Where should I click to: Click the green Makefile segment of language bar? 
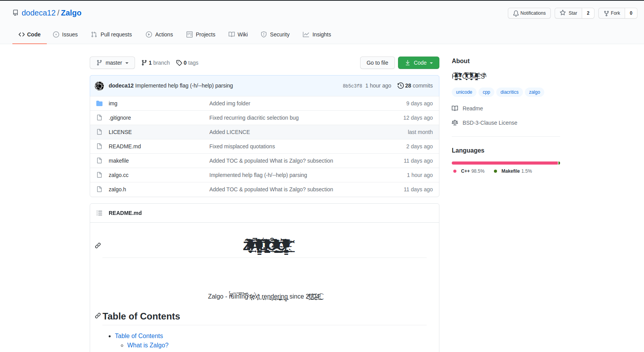pyautogui.click(x=559, y=163)
